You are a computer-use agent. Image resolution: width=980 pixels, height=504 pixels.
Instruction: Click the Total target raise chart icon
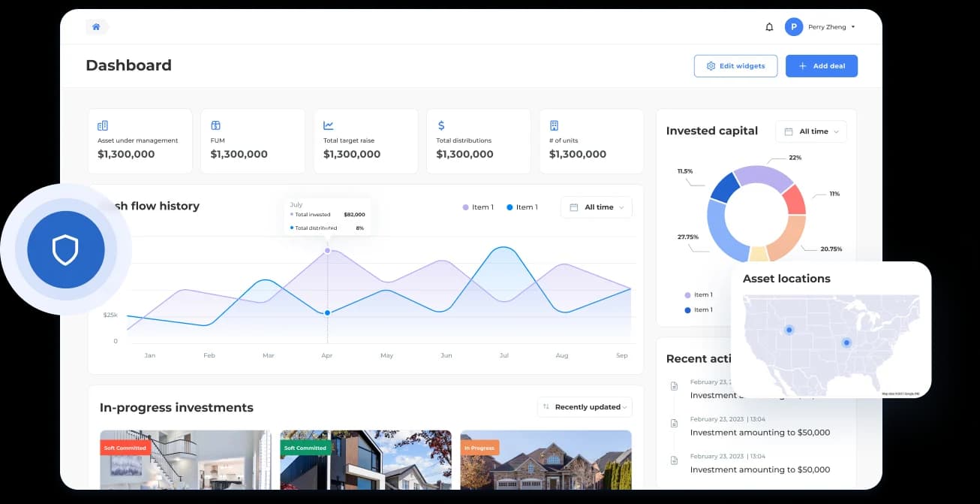pyautogui.click(x=329, y=125)
